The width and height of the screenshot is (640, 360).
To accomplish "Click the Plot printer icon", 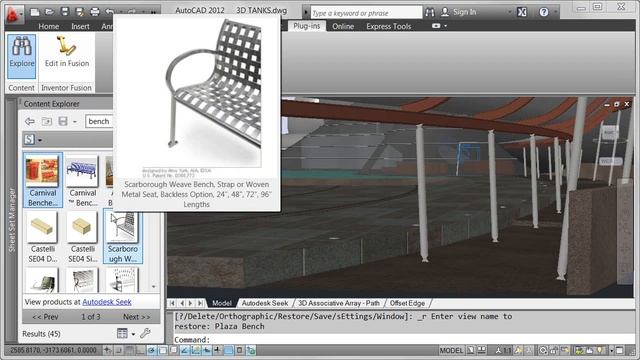I will click(x=95, y=12).
